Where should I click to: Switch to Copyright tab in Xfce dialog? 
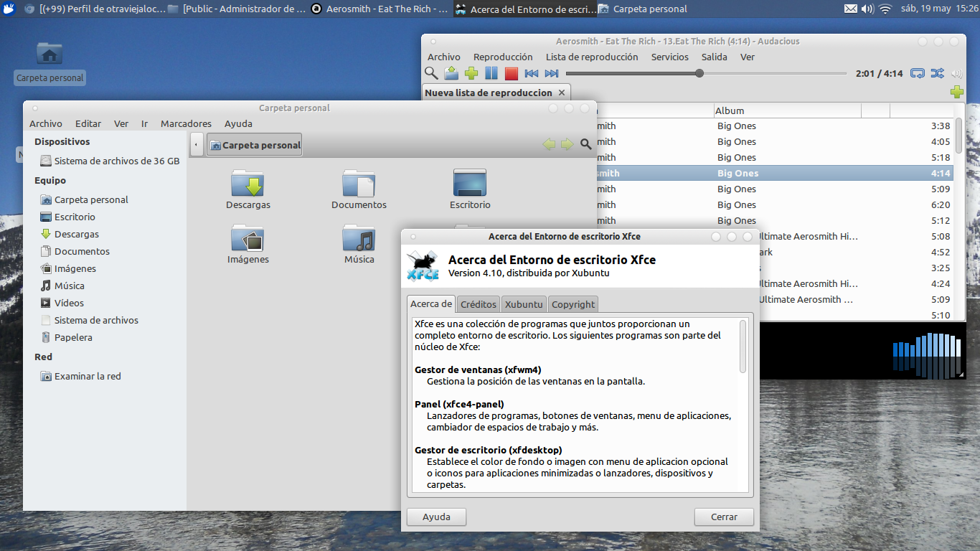click(573, 304)
